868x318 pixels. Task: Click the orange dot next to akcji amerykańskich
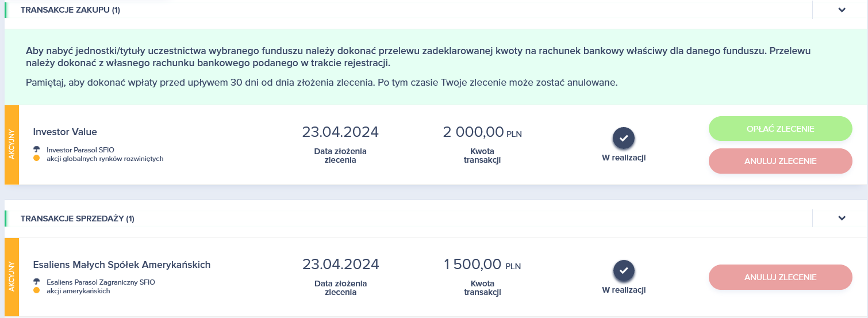[x=37, y=291]
